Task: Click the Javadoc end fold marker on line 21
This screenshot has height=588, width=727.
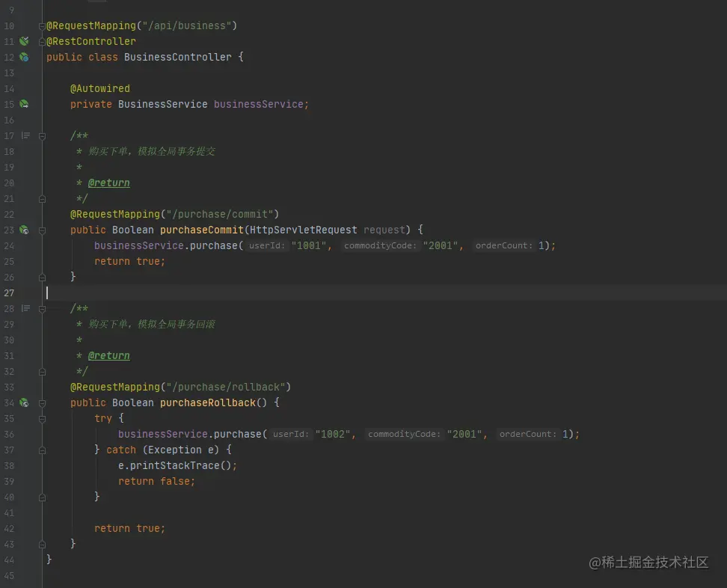Action: pyautogui.click(x=42, y=199)
